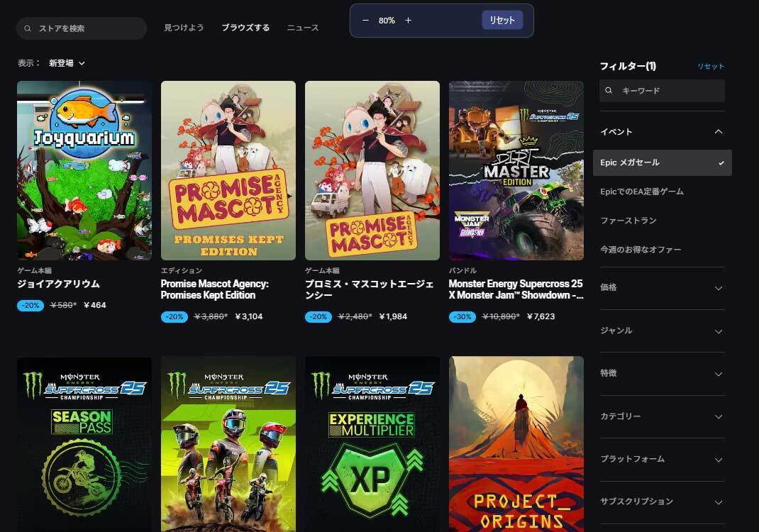This screenshot has height=532, width=759.
Task: Reset filters via the blue リセット link
Action: [711, 66]
